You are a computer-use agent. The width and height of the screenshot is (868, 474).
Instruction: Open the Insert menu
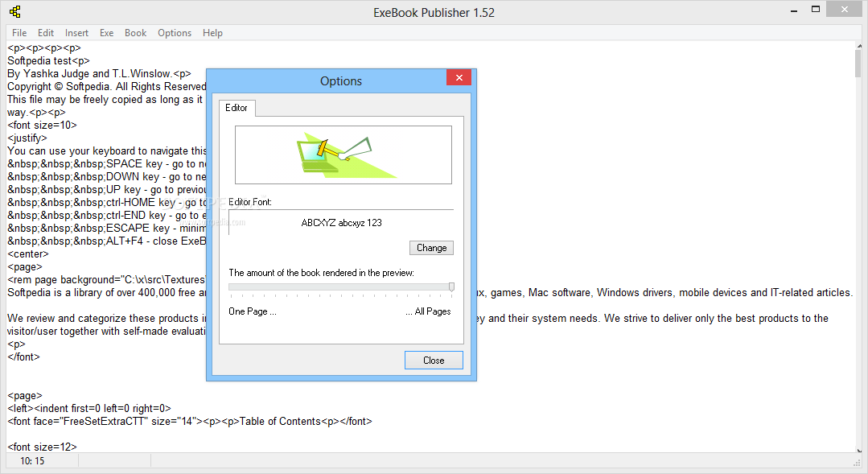pos(76,33)
